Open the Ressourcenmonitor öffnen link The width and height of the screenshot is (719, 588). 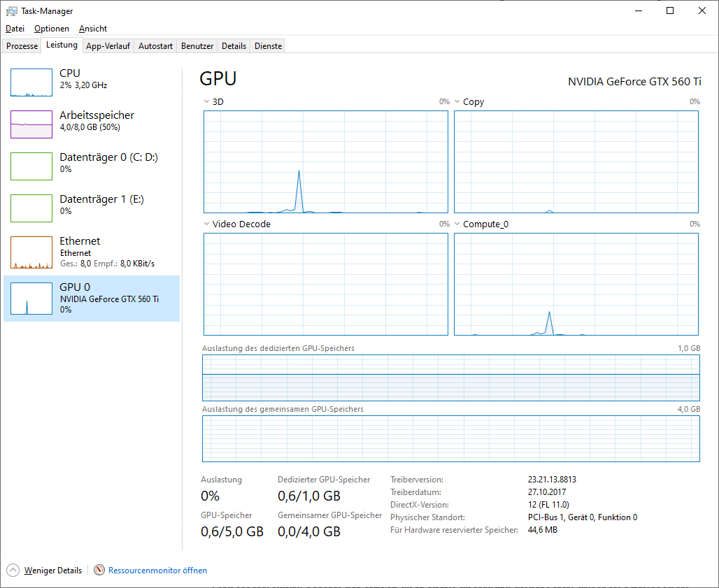(x=157, y=570)
